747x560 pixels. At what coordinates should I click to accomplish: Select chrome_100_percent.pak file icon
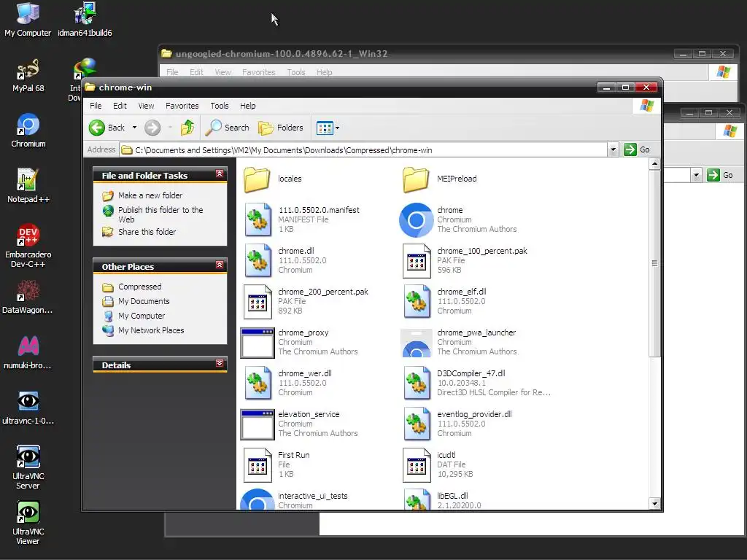coord(417,260)
